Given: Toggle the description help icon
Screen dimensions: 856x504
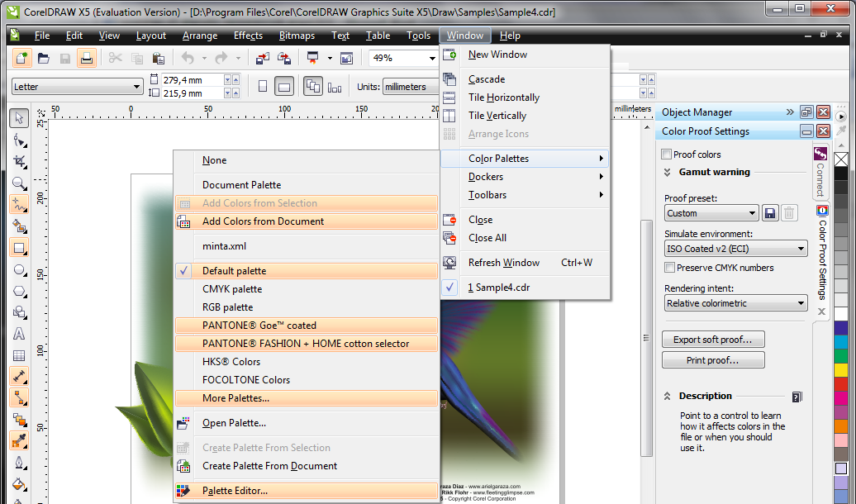Looking at the screenshot, I should (x=797, y=397).
